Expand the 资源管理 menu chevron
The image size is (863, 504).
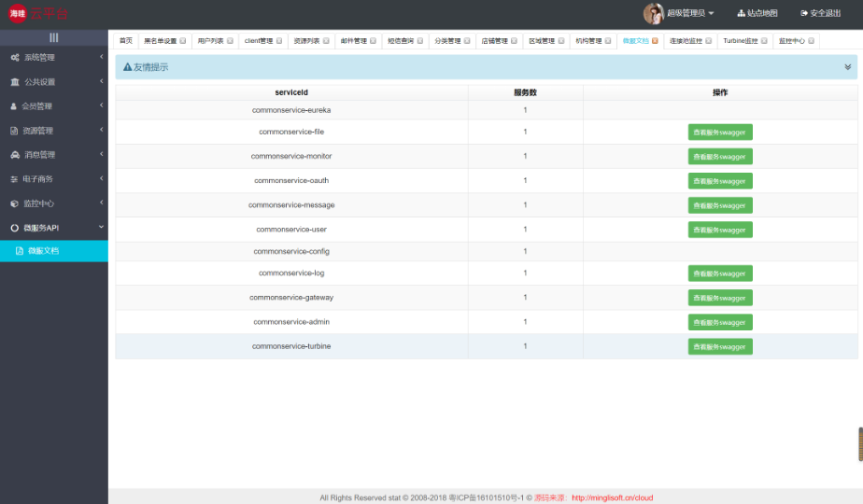click(101, 130)
